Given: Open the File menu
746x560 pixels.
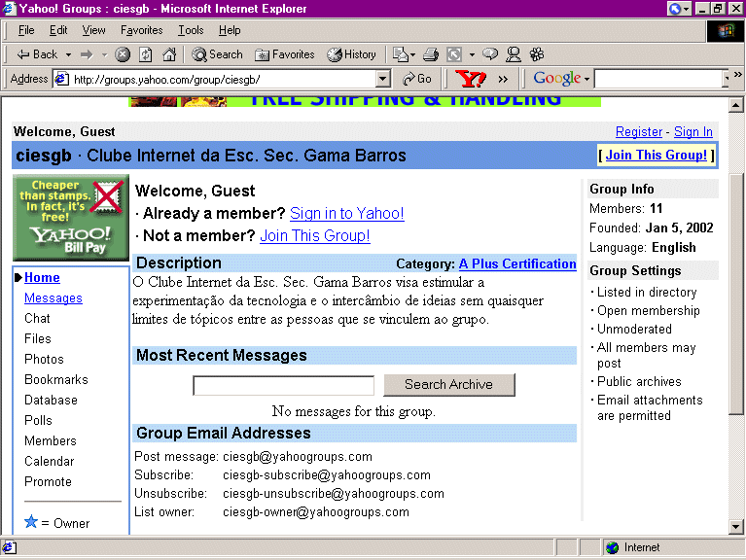Looking at the screenshot, I should [x=26, y=30].
